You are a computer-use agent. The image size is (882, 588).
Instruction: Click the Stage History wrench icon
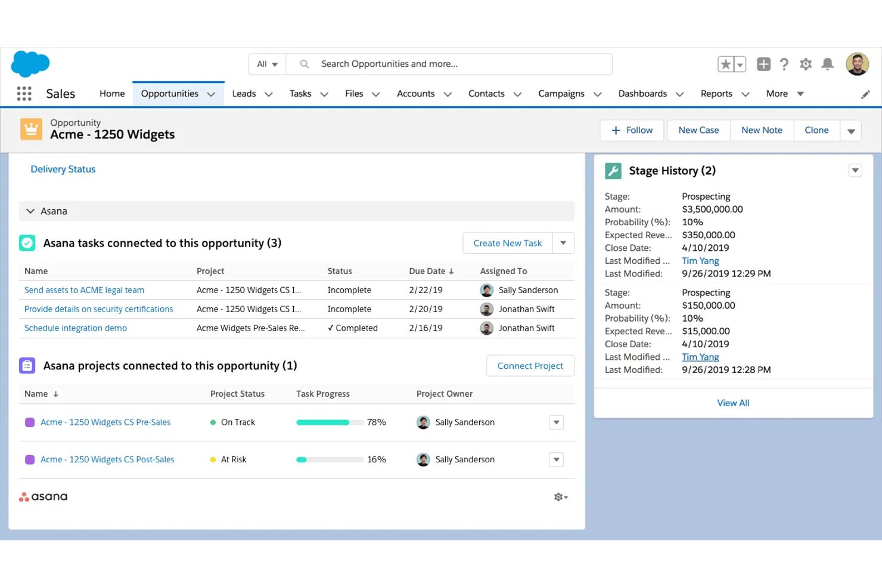[x=613, y=171]
